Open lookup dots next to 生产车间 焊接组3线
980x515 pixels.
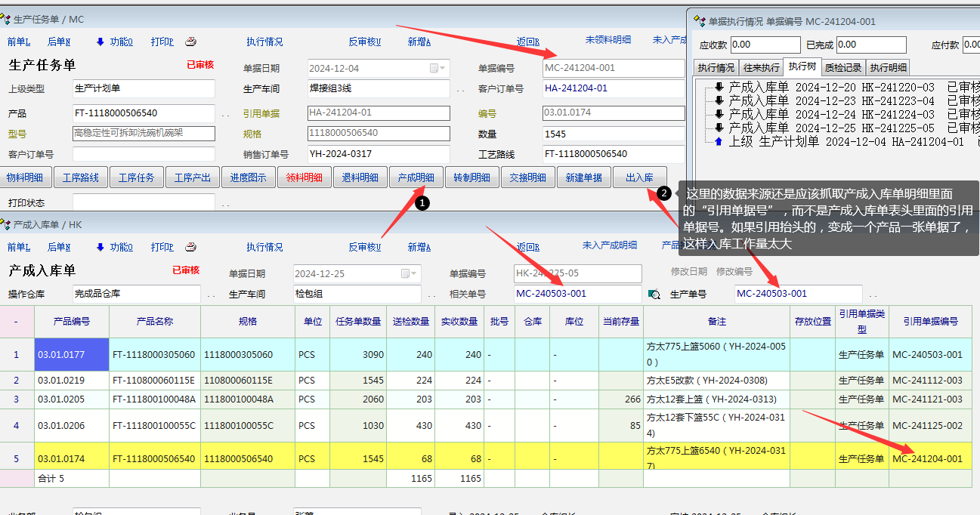[460, 89]
